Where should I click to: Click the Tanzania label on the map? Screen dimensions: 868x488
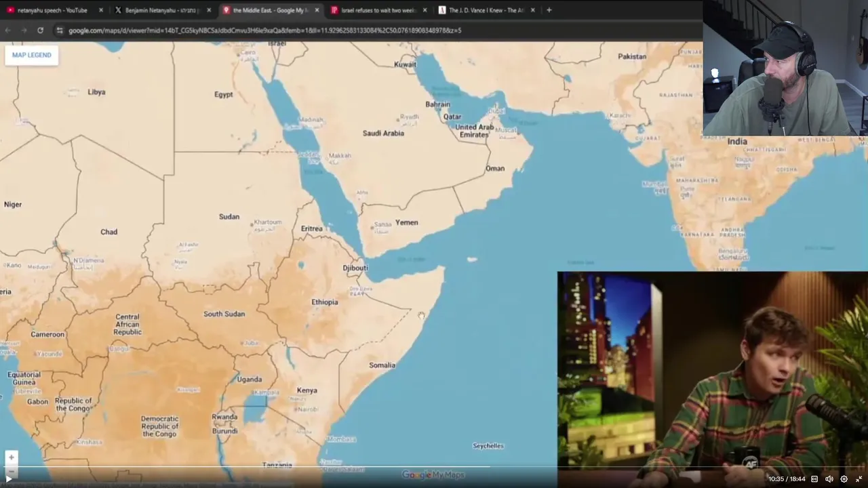click(277, 465)
